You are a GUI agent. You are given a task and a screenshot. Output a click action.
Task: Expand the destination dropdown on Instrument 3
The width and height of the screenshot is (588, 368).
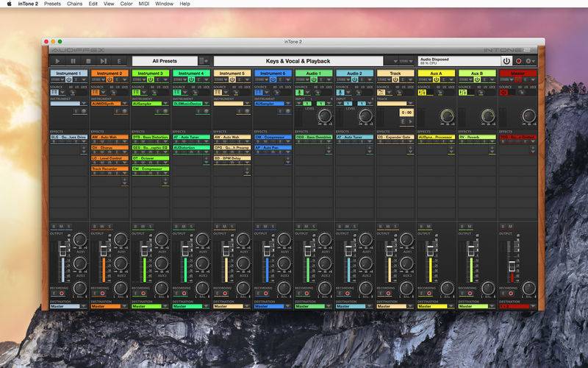[x=165, y=306]
